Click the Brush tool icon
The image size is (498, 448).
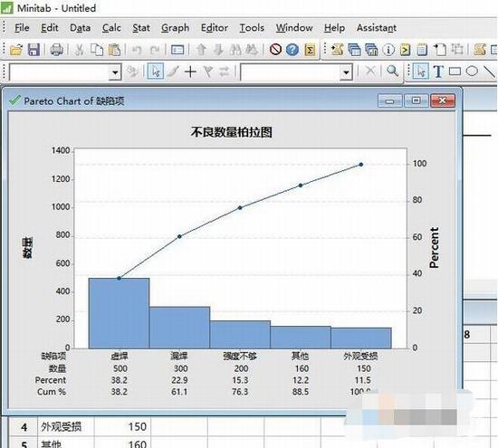(173, 71)
